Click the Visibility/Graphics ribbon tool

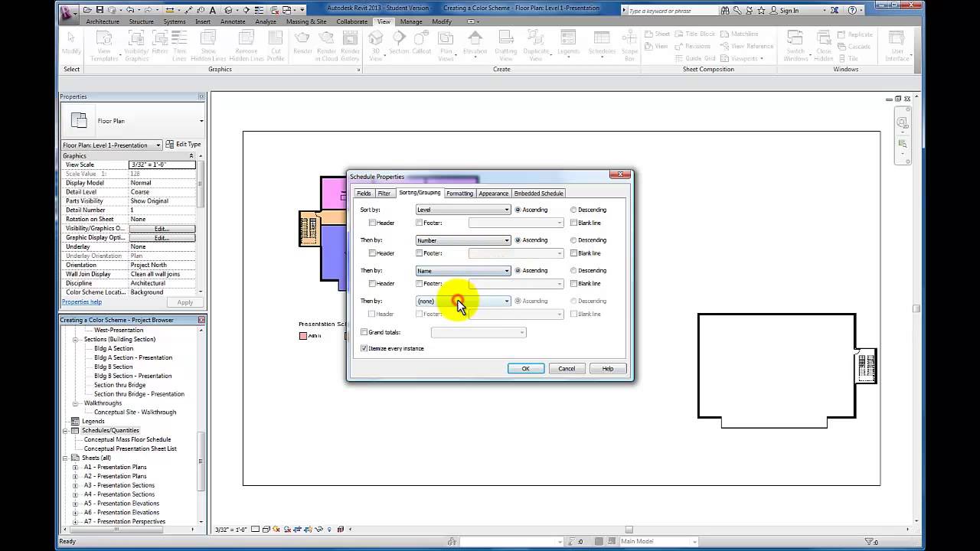pos(137,47)
